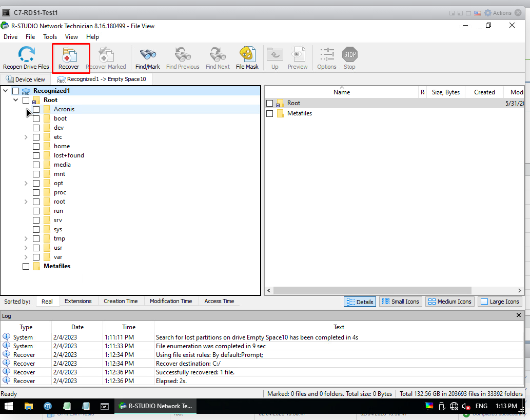530x420 pixels.
Task: Click the Recover toolbar icon
Action: click(x=69, y=55)
